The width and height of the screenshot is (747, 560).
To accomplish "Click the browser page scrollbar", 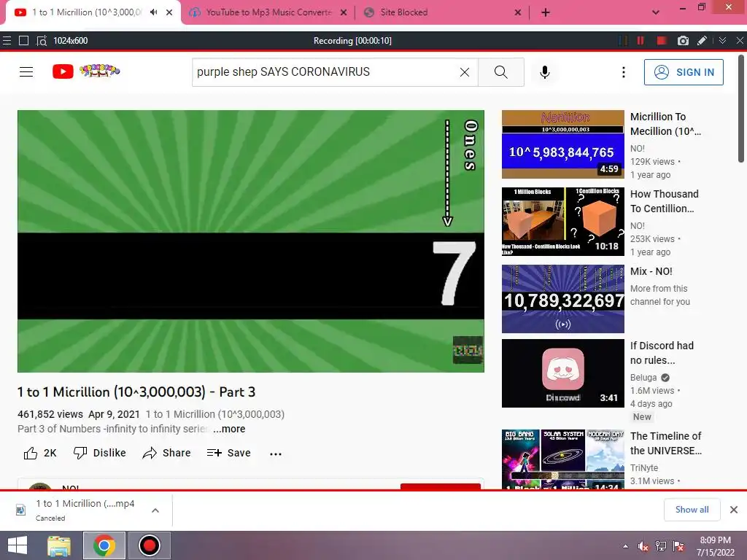I will (x=741, y=109).
